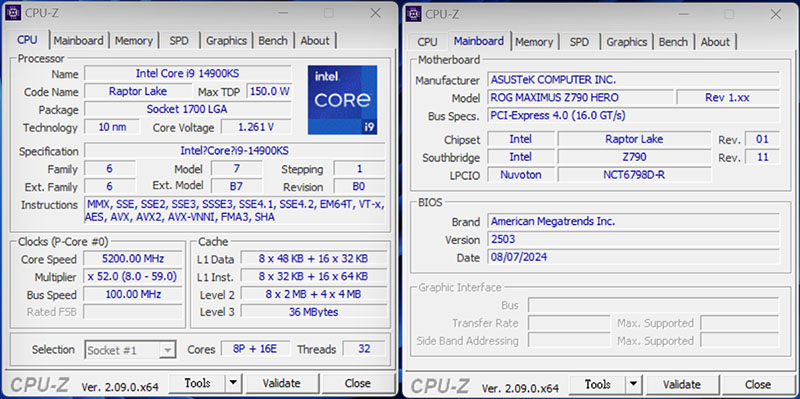
Task: Open Mainboard tab in left CPU-Z window
Action: point(79,40)
